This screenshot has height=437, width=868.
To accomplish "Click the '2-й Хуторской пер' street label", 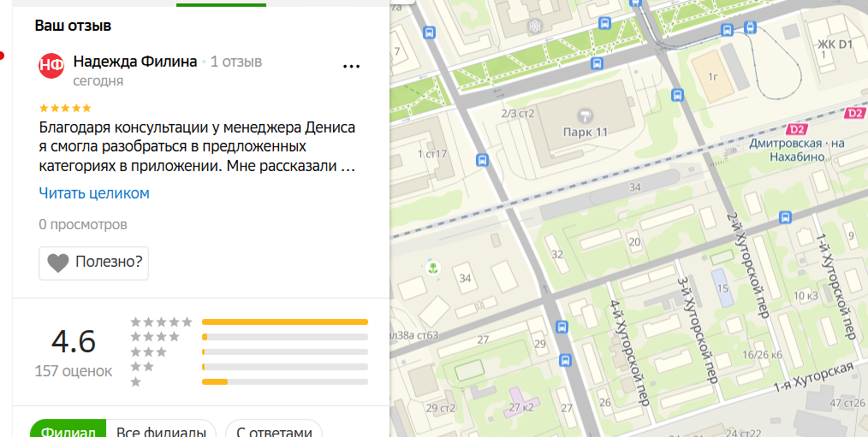I will coord(748,265).
